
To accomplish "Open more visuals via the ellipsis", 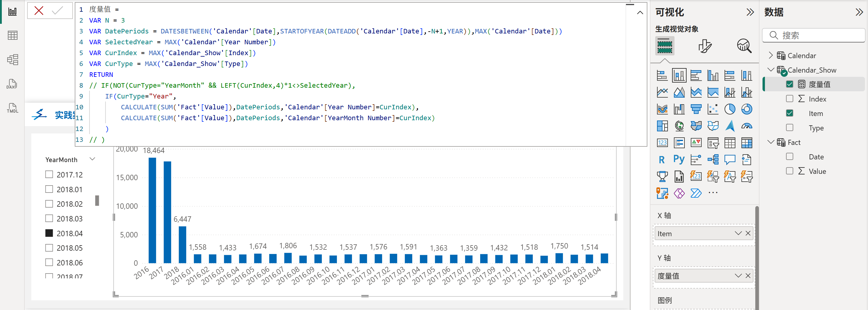I will [x=713, y=193].
